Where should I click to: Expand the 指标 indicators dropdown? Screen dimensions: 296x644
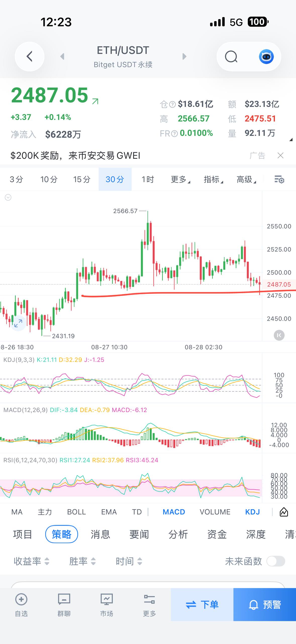tap(213, 179)
